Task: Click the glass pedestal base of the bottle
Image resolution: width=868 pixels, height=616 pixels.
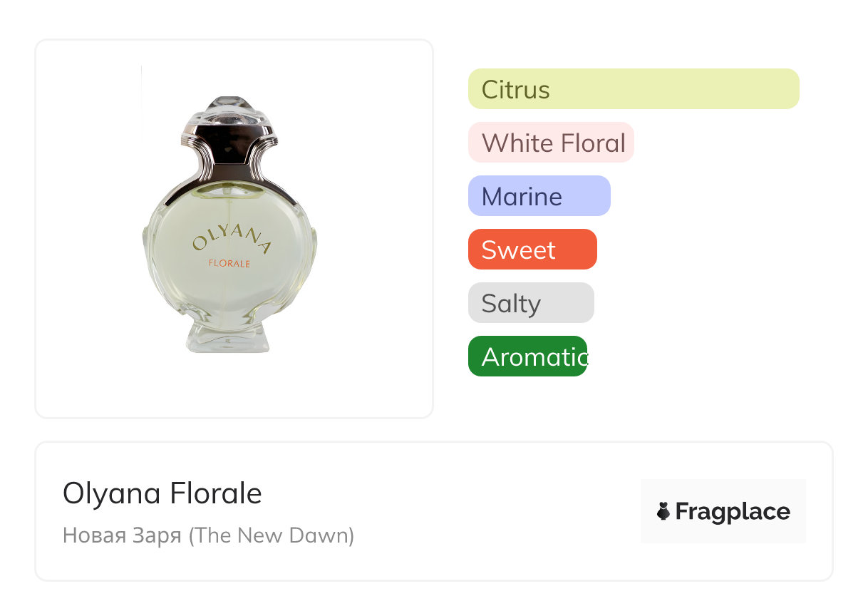Action: point(228,337)
